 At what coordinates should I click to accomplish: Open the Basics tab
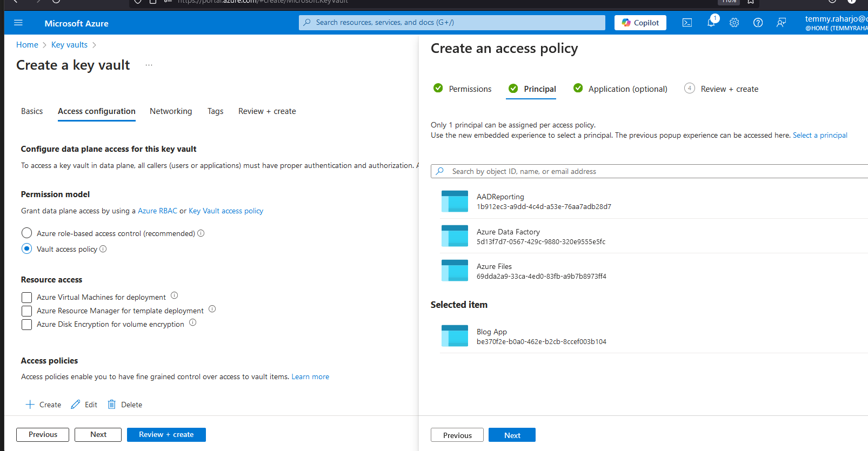[x=32, y=111]
